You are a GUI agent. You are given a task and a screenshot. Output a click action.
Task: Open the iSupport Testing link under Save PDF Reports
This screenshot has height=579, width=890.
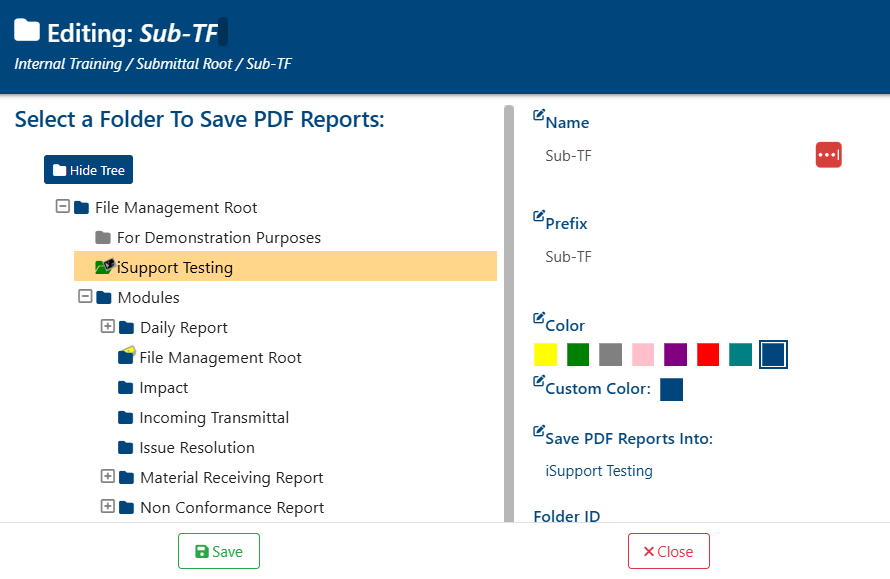[x=599, y=471]
